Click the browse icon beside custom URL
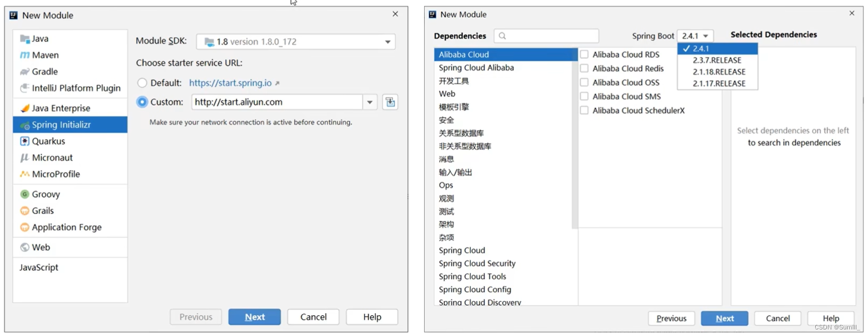 click(x=390, y=102)
